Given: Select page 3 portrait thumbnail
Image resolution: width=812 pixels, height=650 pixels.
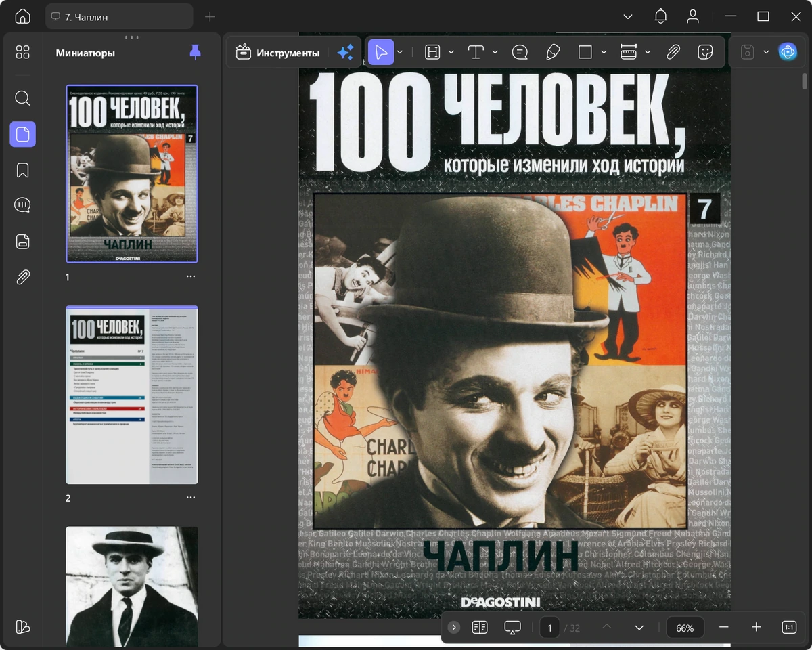Looking at the screenshot, I should point(132,586).
